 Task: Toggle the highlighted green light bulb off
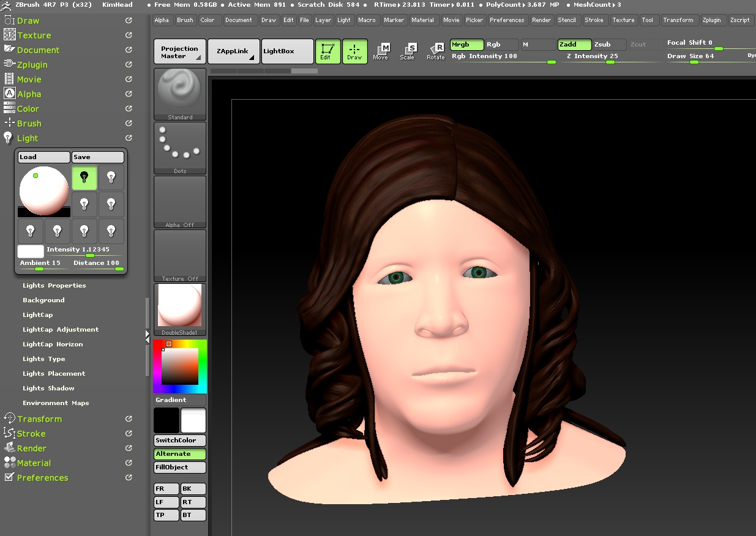click(84, 177)
